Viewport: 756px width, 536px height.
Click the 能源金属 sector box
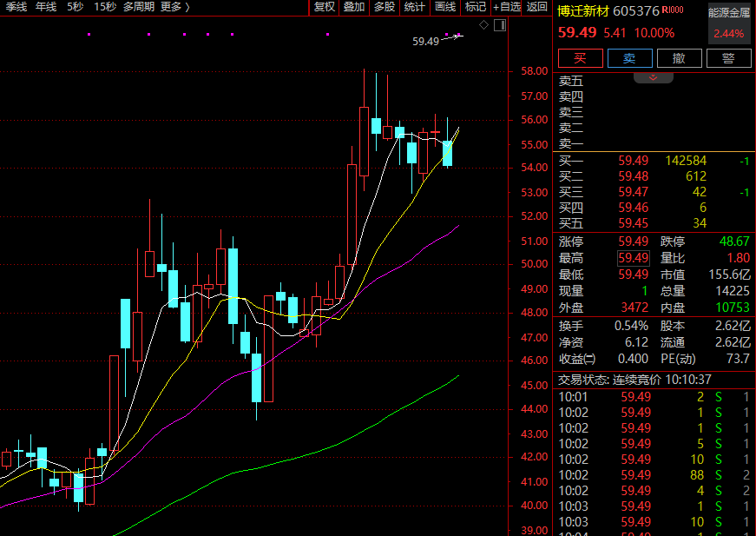pyautogui.click(x=728, y=23)
